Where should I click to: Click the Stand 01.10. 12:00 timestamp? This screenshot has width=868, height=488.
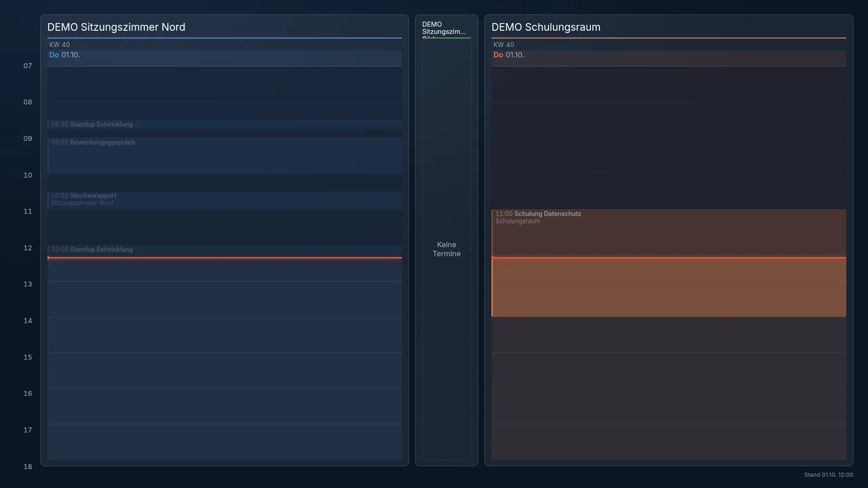tap(828, 474)
